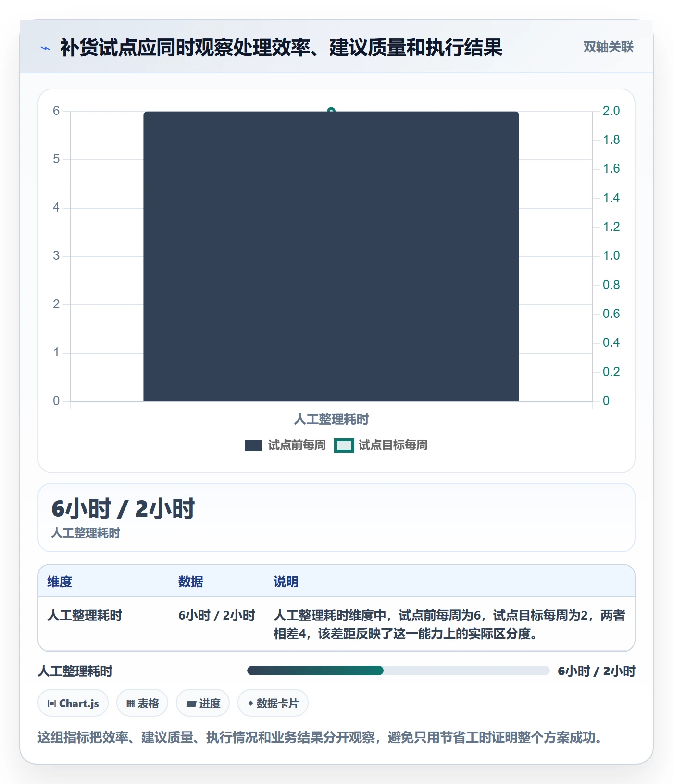673x784 pixels.
Task: Click the teal legend box for 试点目标每周
Action: coord(344,445)
